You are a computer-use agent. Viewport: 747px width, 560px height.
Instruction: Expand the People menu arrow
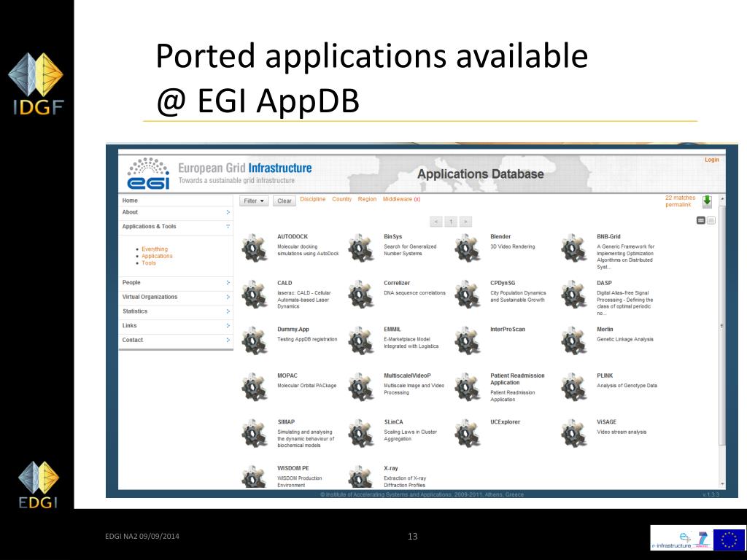[228, 283]
